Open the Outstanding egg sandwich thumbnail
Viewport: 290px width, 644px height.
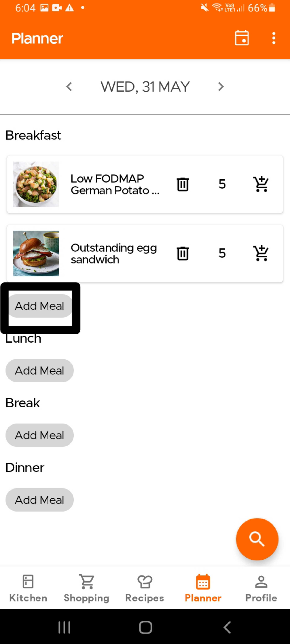(x=36, y=254)
